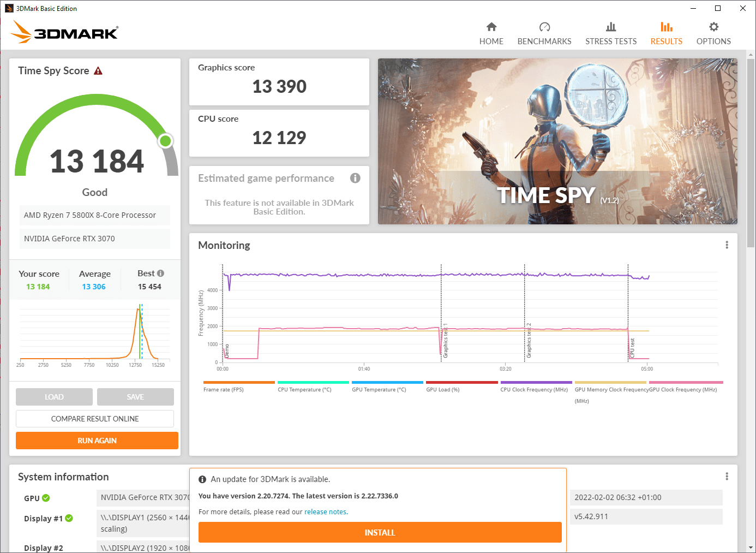
Task: Click the Time Spy Score warning triangle
Action: pyautogui.click(x=98, y=71)
